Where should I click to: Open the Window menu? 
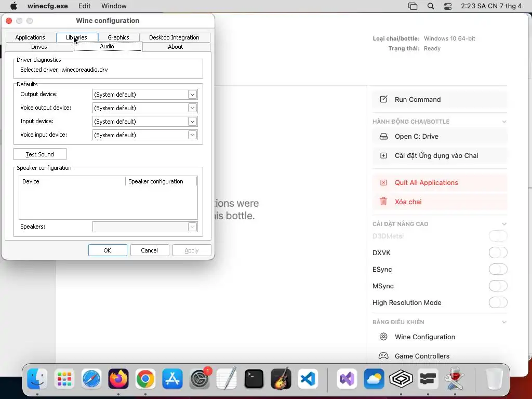114,6
